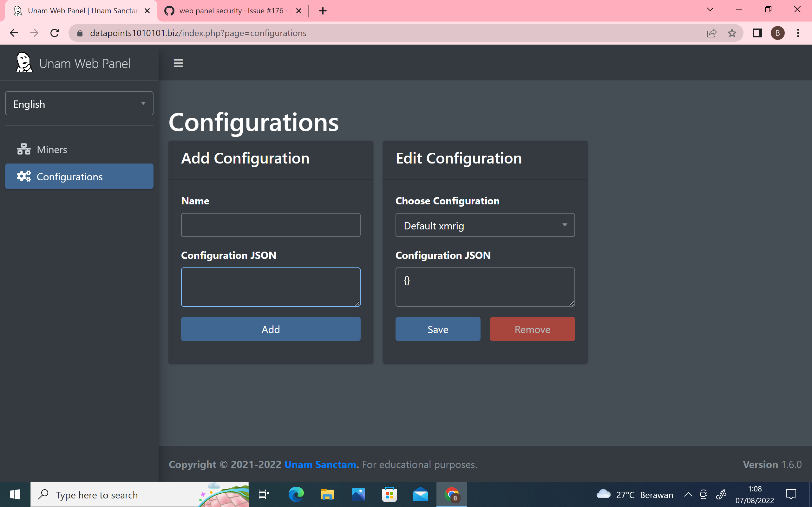Reload the current page
The image size is (812, 507).
click(x=55, y=33)
